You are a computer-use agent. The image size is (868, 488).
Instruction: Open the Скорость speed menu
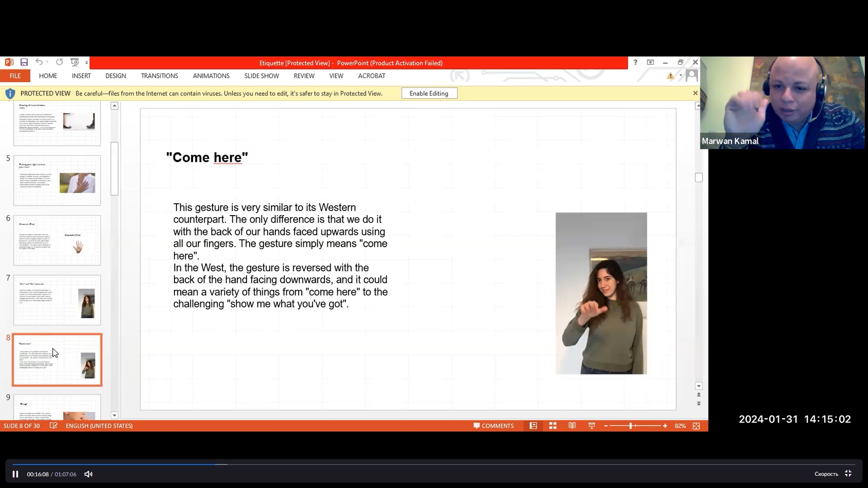pos(826,474)
